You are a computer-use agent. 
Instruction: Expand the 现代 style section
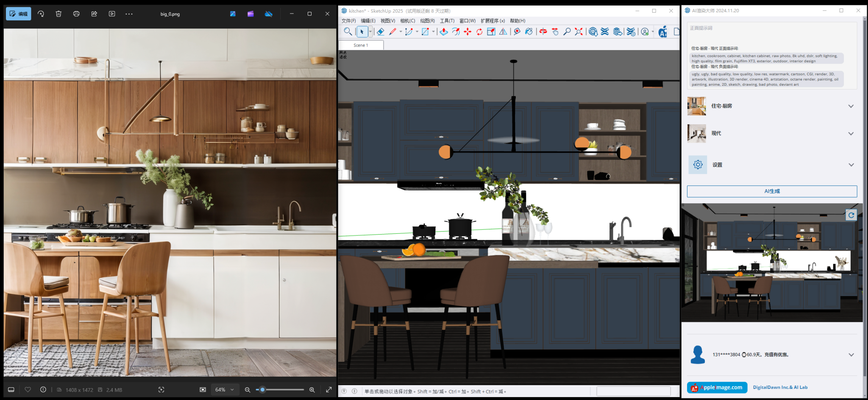click(x=851, y=133)
